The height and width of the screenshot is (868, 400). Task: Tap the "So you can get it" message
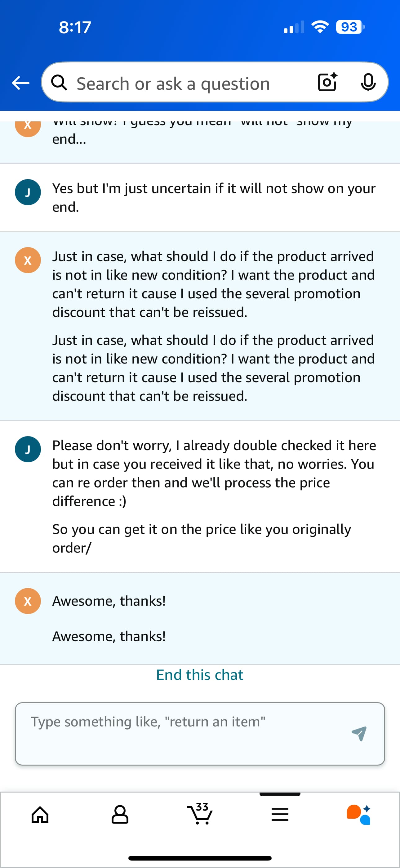pyautogui.click(x=201, y=538)
